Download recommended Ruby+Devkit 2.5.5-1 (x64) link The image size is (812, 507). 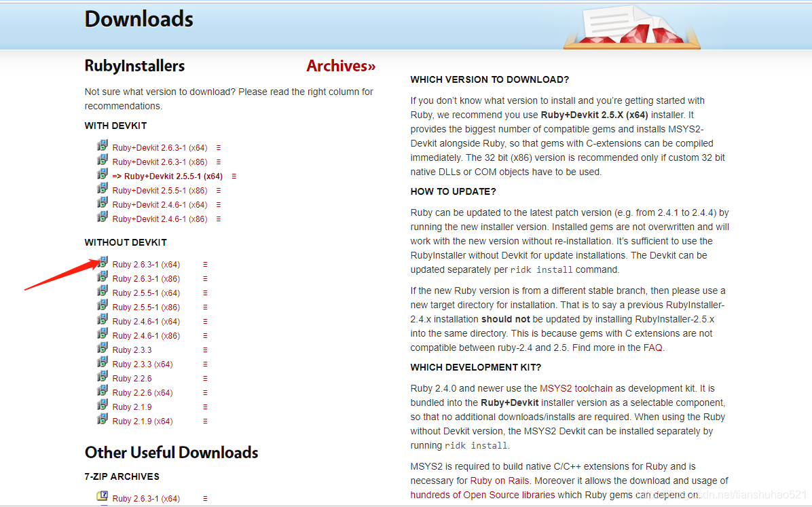tap(167, 176)
